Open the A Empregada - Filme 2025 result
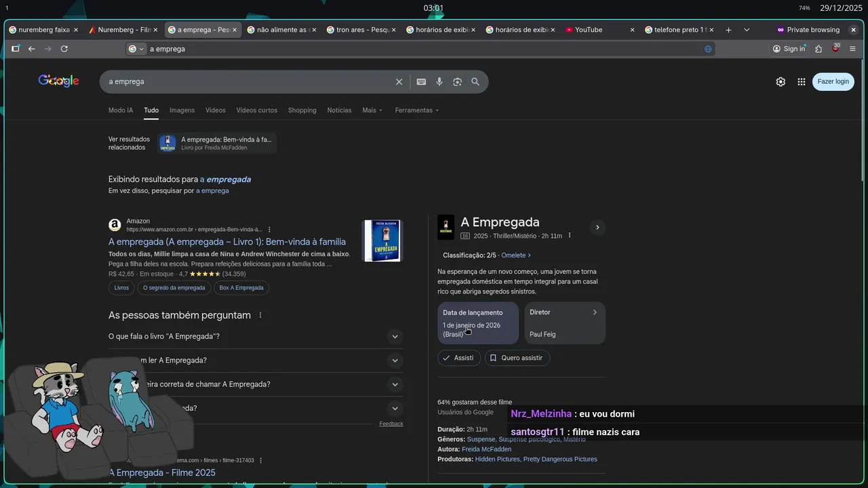The width and height of the screenshot is (868, 488). coord(162,473)
